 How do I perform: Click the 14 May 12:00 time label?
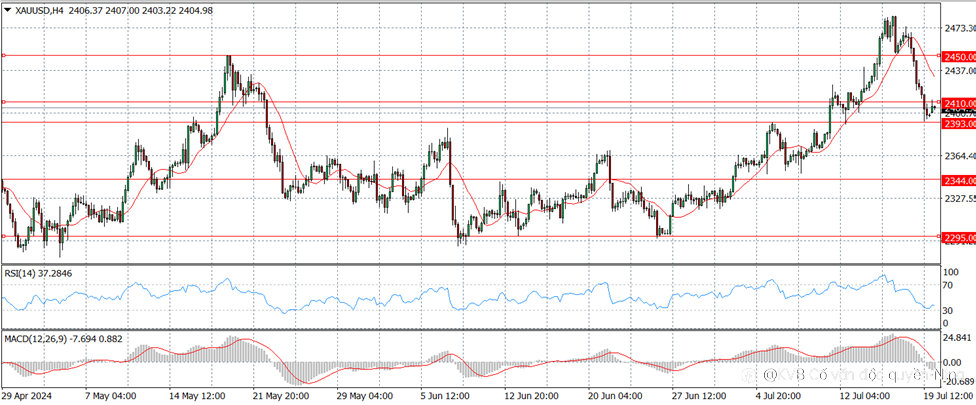click(198, 396)
